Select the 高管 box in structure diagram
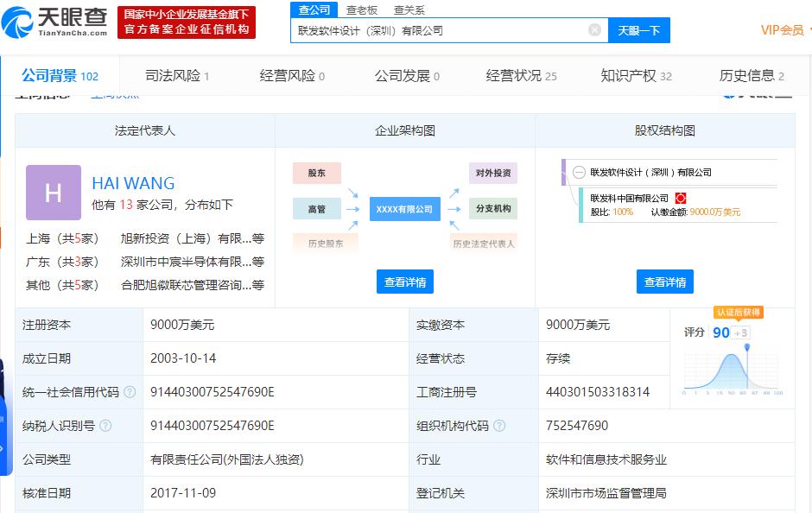The image size is (812, 513). (317, 209)
